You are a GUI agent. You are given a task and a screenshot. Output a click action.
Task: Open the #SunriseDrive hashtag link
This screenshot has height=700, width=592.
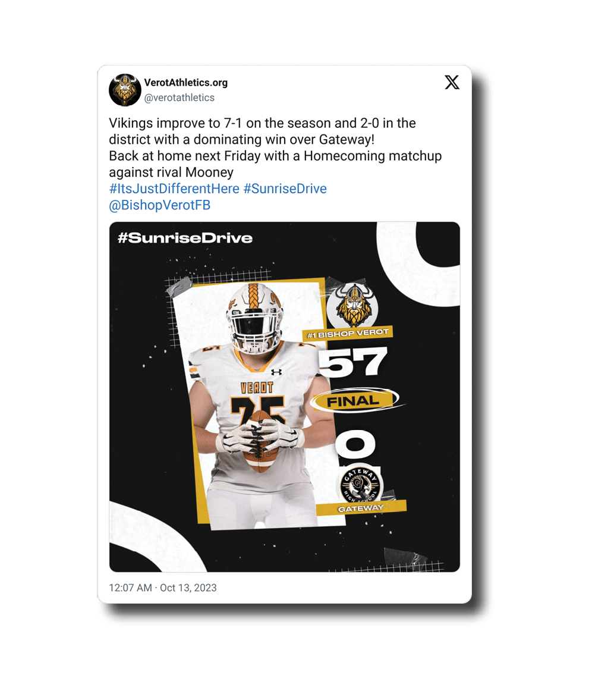[285, 189]
